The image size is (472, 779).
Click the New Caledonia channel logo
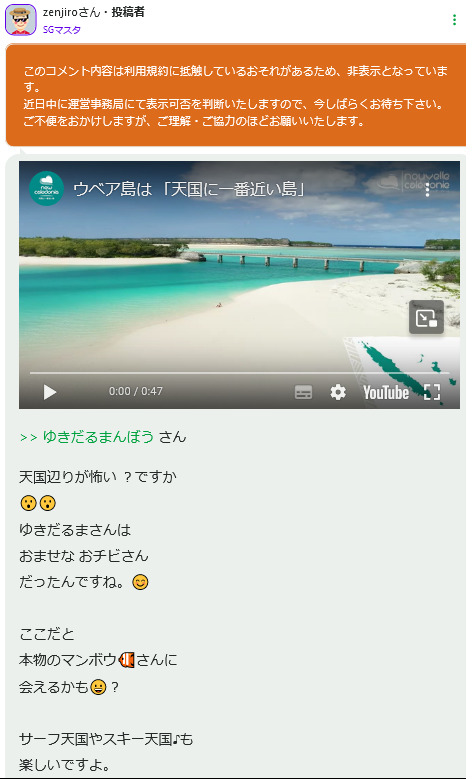click(x=46, y=188)
